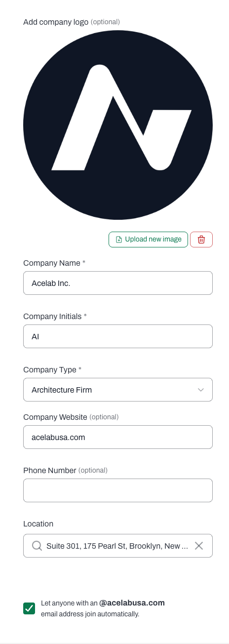Uncheck the automatic email domain join checkbox
Viewport: 229px width, 644px height.
pos(29,608)
